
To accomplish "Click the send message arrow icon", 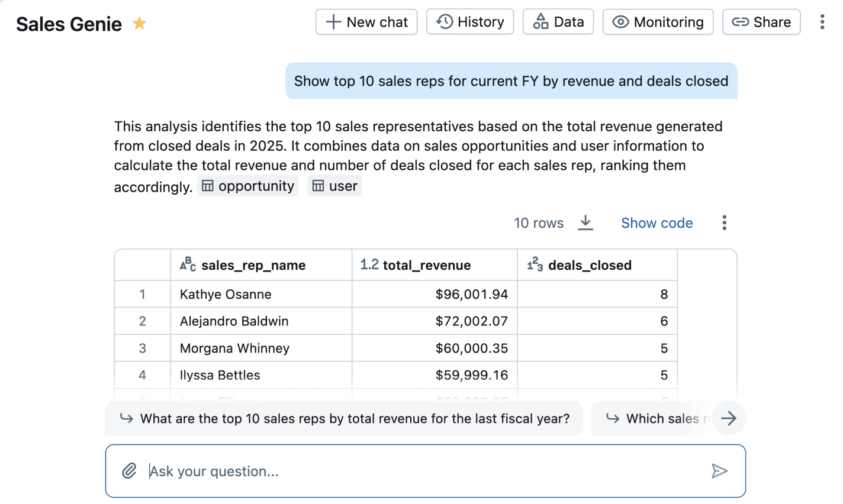I will tap(719, 471).
